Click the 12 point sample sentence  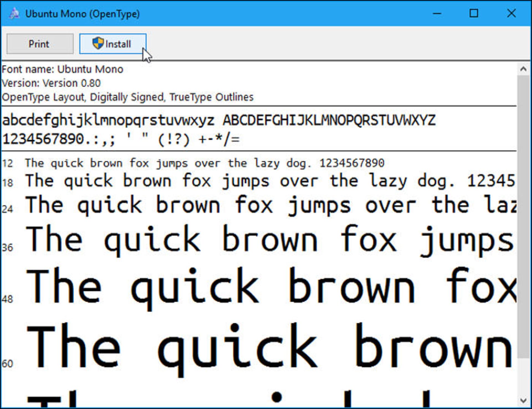pyautogui.click(x=204, y=163)
